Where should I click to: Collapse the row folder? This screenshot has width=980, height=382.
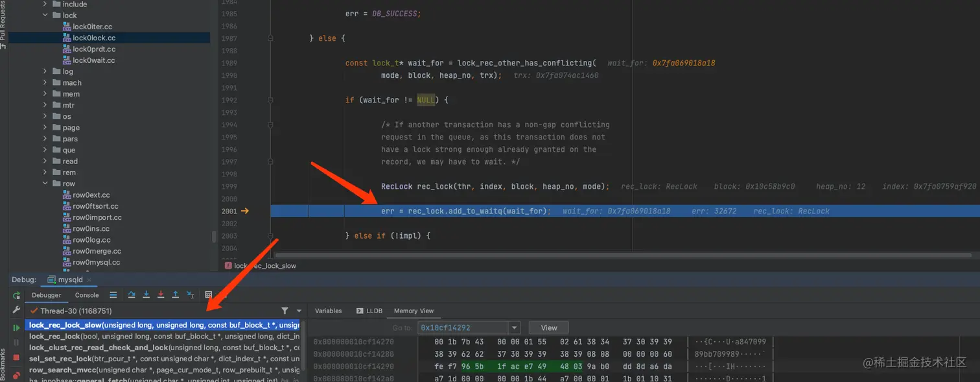pyautogui.click(x=45, y=184)
